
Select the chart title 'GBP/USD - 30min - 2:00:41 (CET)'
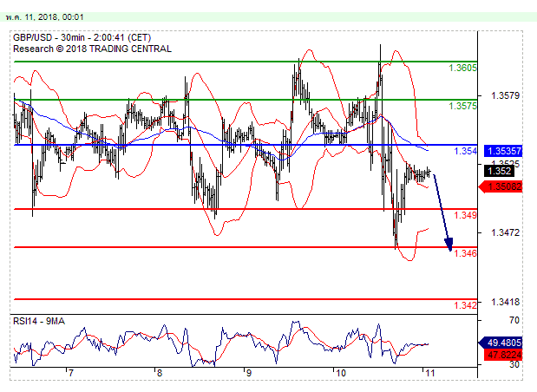tap(82, 37)
